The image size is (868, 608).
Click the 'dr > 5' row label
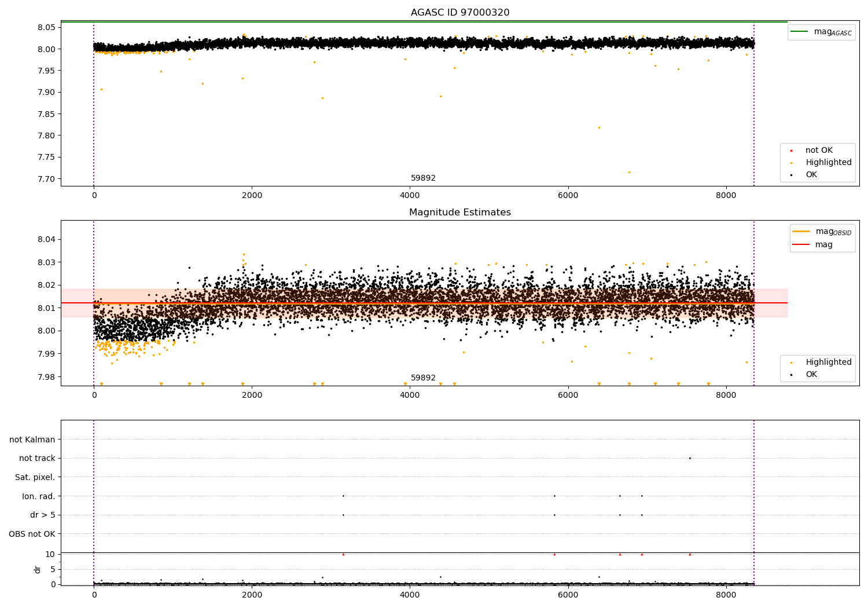coord(43,515)
